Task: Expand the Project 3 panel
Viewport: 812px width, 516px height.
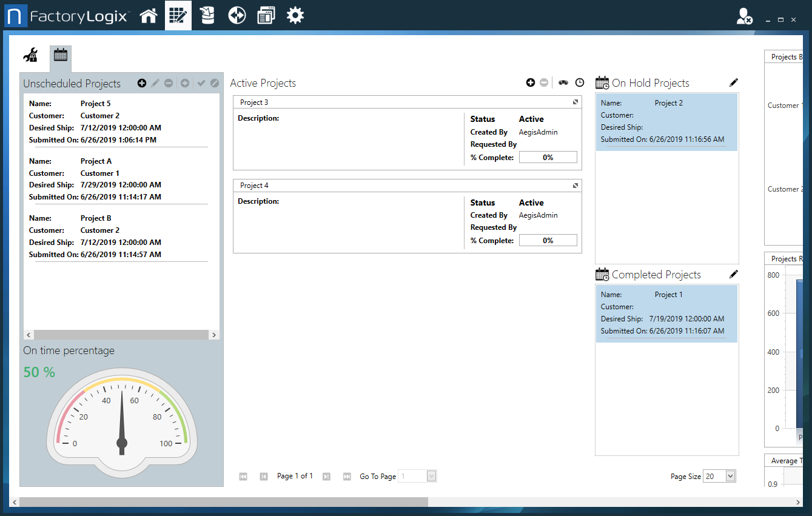Action: (x=575, y=102)
